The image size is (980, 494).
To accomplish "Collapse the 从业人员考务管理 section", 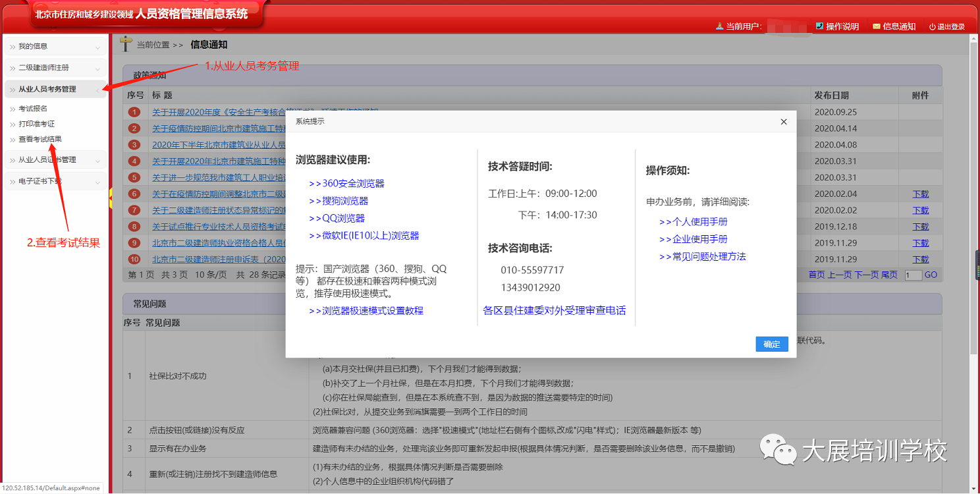I will [x=97, y=90].
